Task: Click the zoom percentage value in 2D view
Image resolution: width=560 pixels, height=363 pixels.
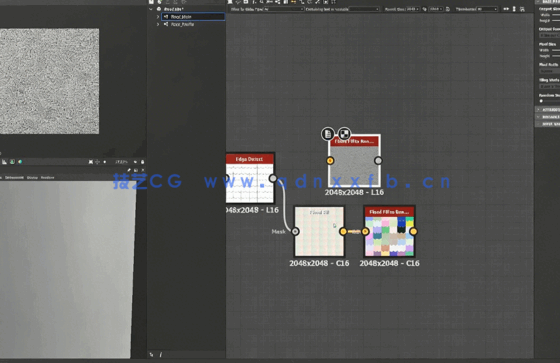Action: pos(121,162)
